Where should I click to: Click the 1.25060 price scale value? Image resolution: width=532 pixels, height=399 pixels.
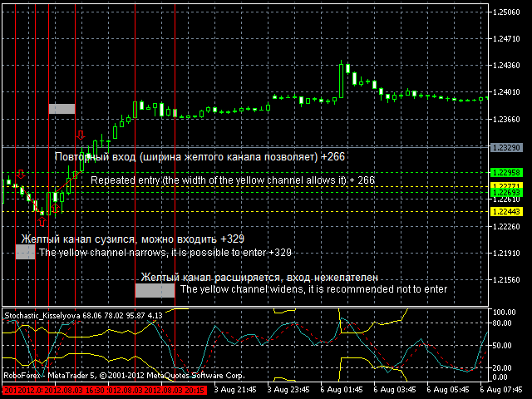[506, 12]
